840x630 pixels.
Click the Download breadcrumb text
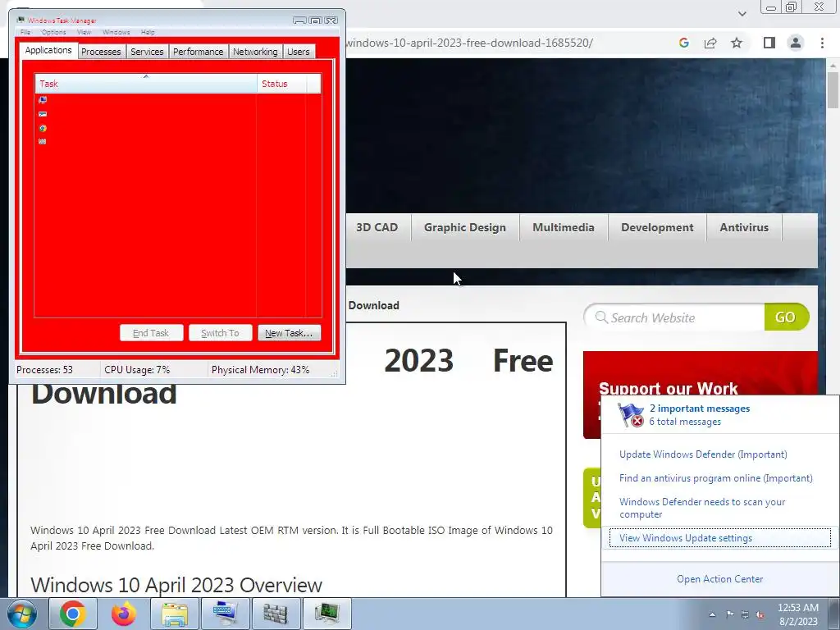click(373, 305)
